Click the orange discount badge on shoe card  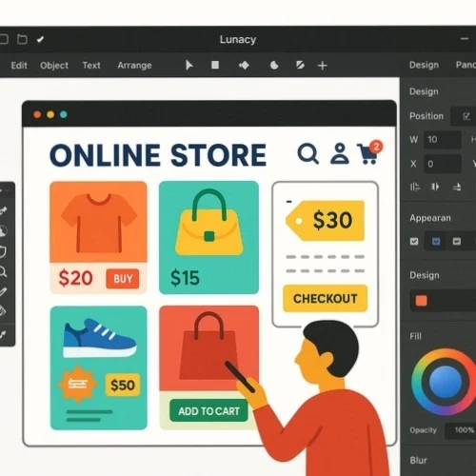[x=77, y=385]
